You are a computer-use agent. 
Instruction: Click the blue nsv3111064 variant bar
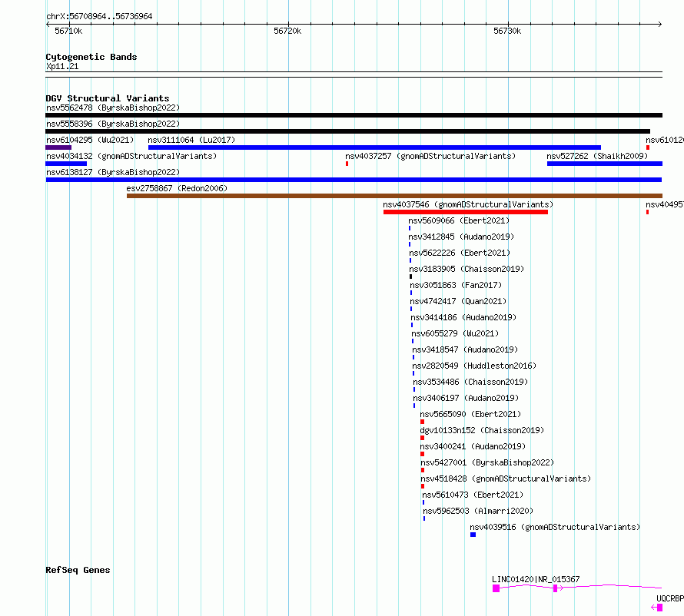pos(375,147)
